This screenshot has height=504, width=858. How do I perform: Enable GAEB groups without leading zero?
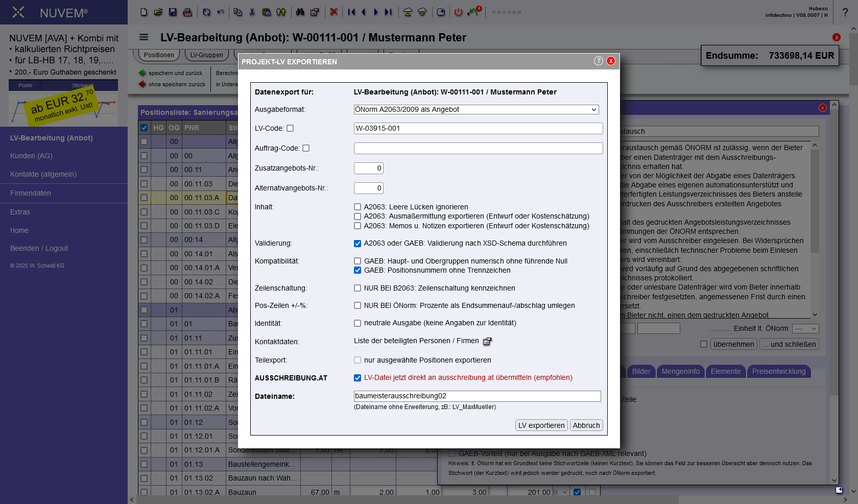[x=357, y=261]
